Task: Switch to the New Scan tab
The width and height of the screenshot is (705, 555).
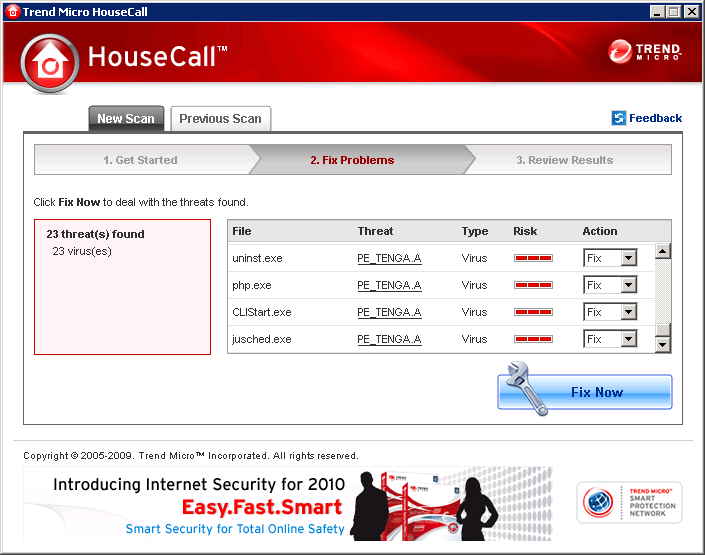Action: [x=126, y=119]
